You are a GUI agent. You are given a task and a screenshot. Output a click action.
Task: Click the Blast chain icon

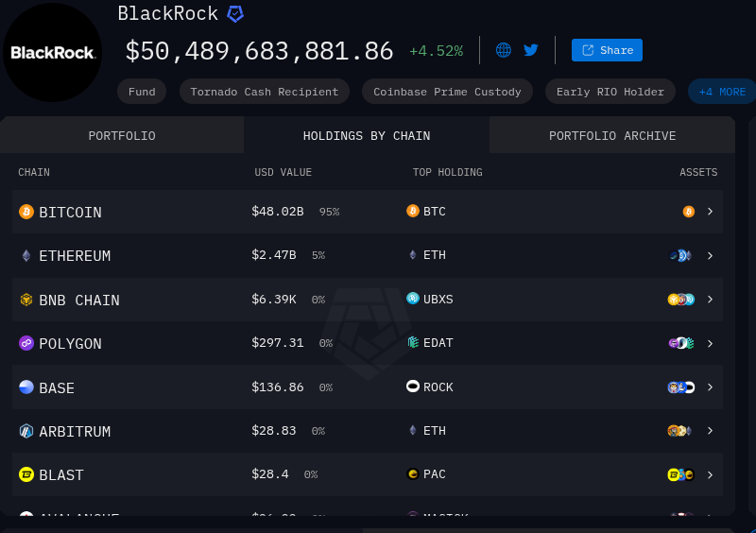26,474
